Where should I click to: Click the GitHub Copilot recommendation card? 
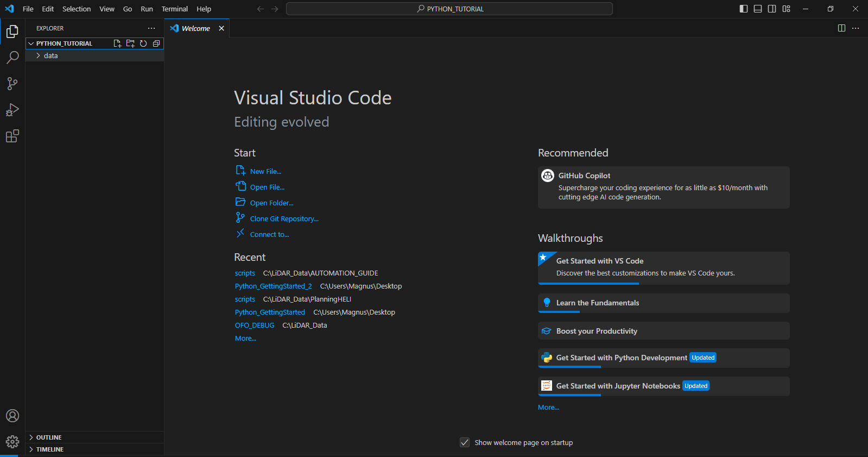coord(663,187)
